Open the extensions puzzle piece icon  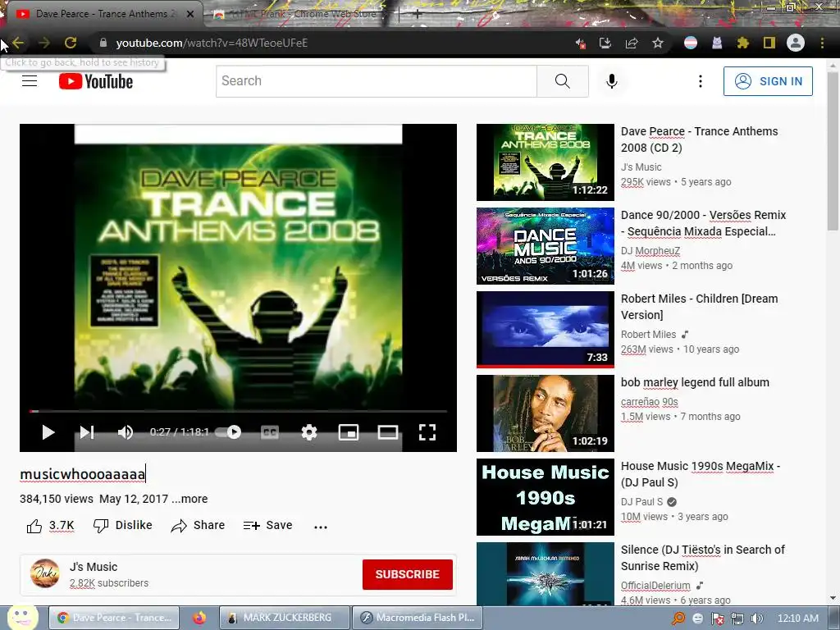[743, 43]
